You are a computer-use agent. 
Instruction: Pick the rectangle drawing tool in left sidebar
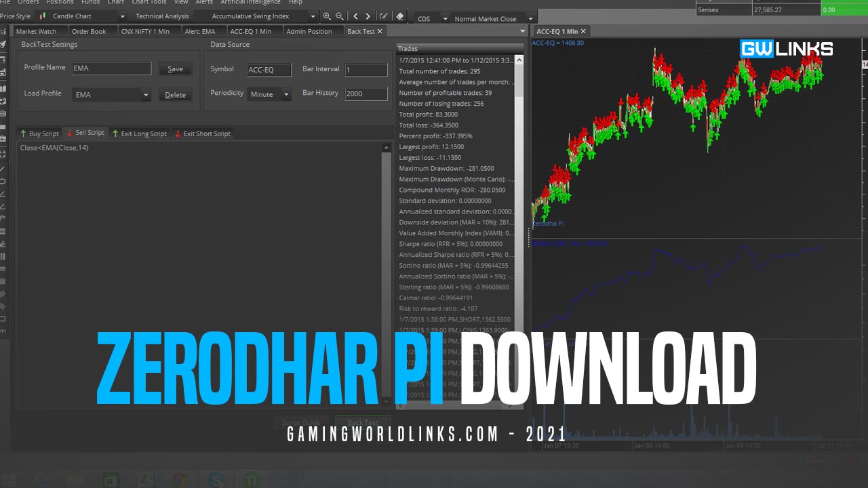[x=3, y=319]
